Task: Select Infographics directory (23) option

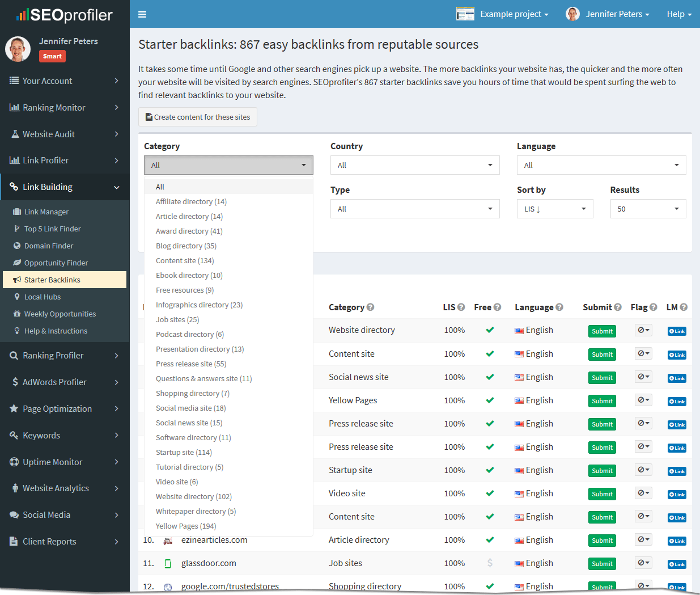Action: point(228,305)
